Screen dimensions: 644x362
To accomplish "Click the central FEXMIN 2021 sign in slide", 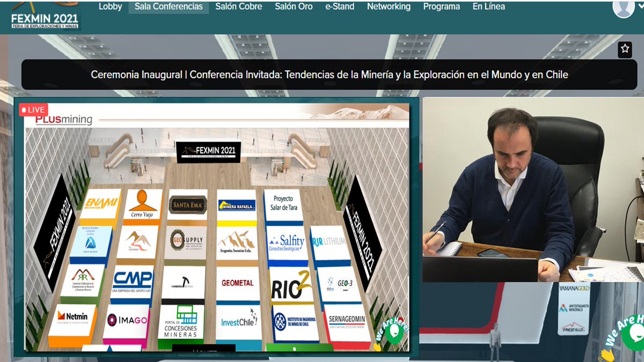I will click(208, 151).
